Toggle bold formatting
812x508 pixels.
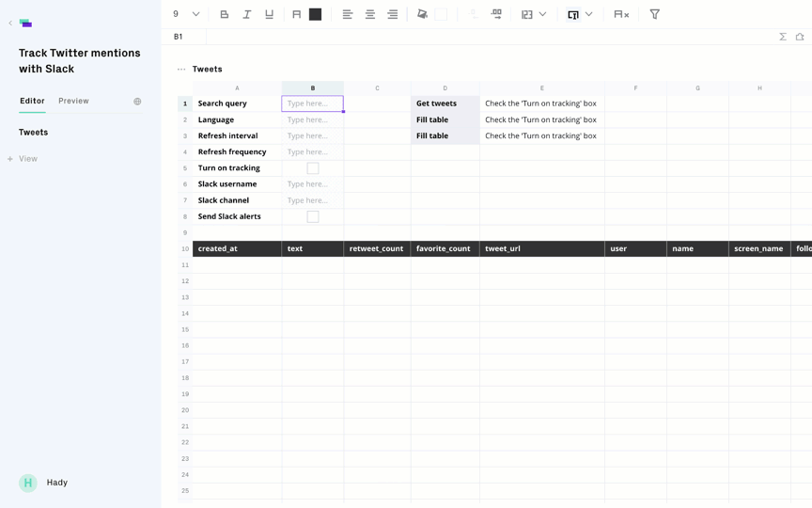[225, 14]
